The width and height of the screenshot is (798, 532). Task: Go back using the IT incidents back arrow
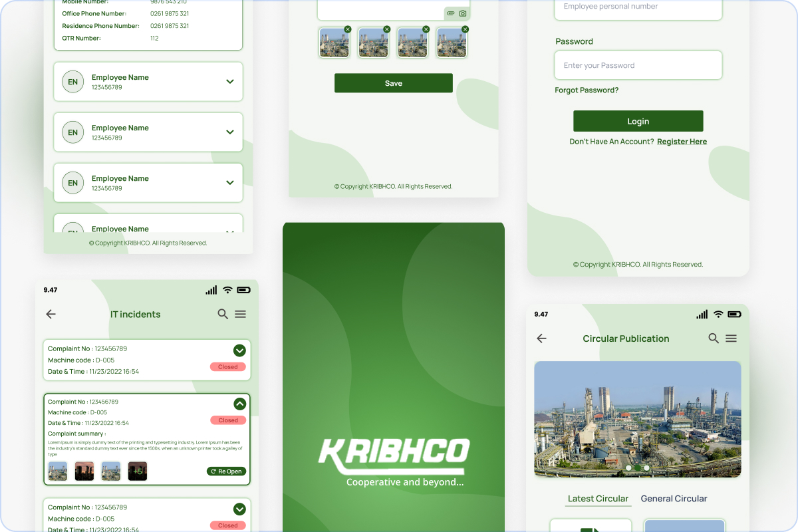point(51,315)
